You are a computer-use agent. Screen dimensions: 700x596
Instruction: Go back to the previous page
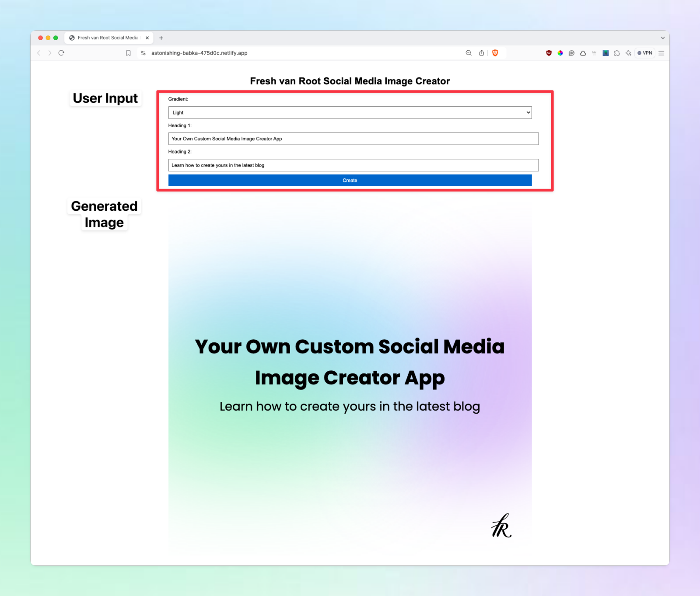(x=39, y=53)
